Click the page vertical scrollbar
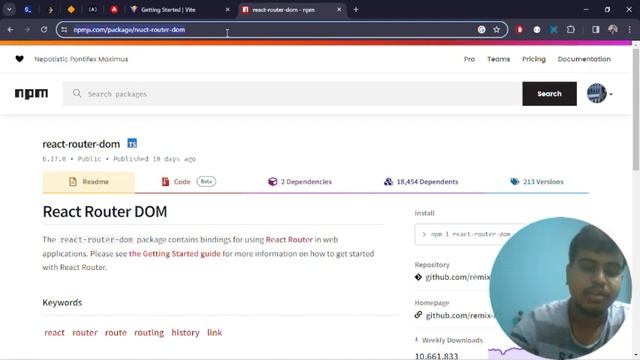 (636, 110)
